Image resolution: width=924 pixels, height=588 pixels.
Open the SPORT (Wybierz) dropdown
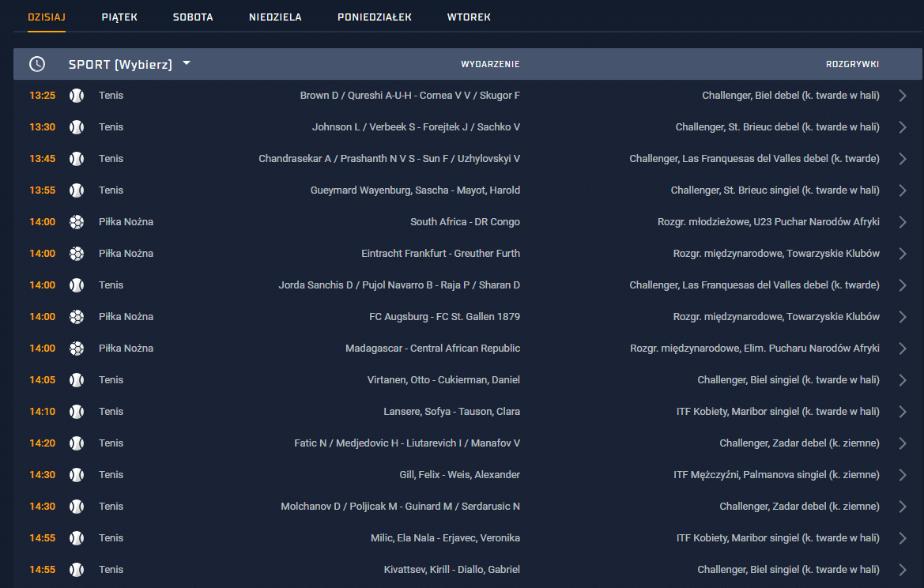130,64
